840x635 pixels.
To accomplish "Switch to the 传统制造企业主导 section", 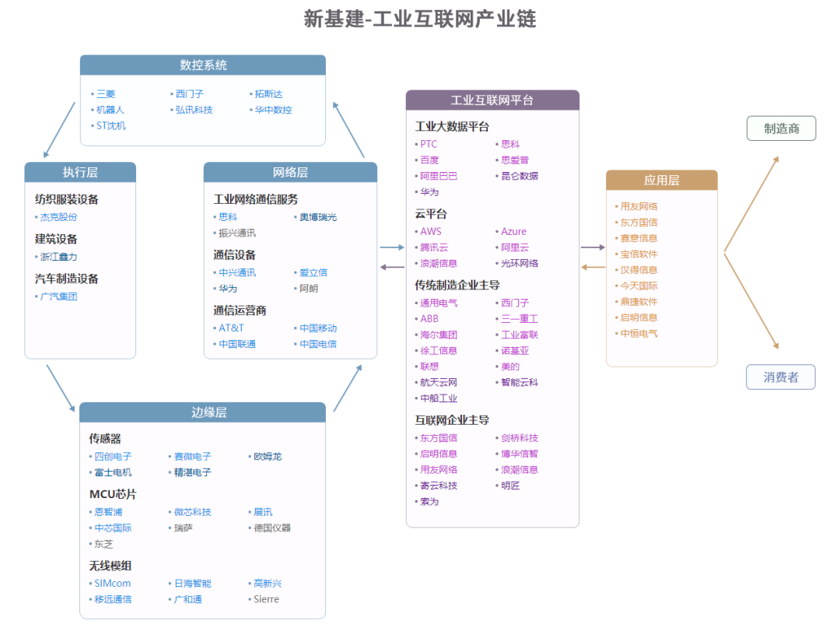I will pyautogui.click(x=459, y=286).
